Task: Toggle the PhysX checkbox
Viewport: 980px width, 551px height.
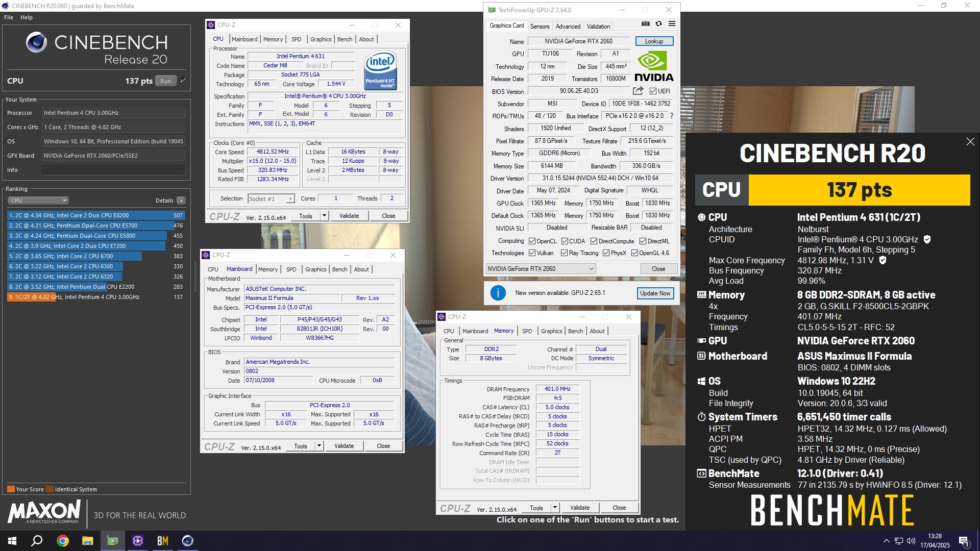Action: (x=606, y=253)
